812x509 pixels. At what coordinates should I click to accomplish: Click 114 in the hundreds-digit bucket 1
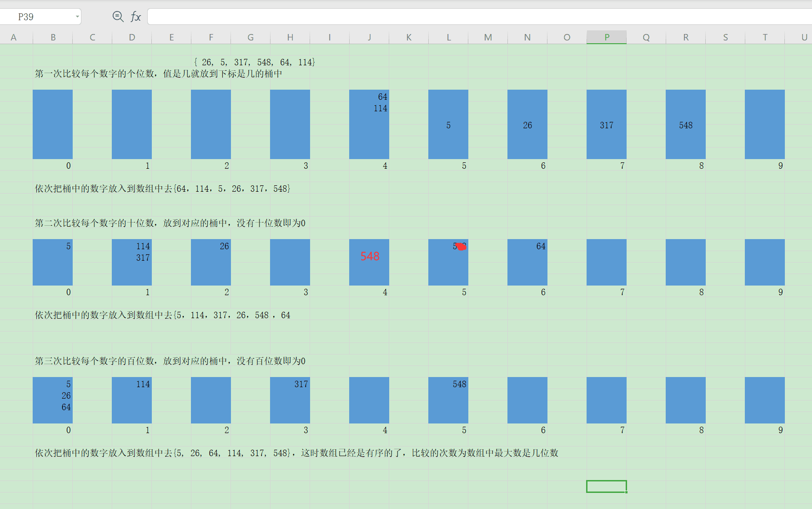pyautogui.click(x=143, y=384)
